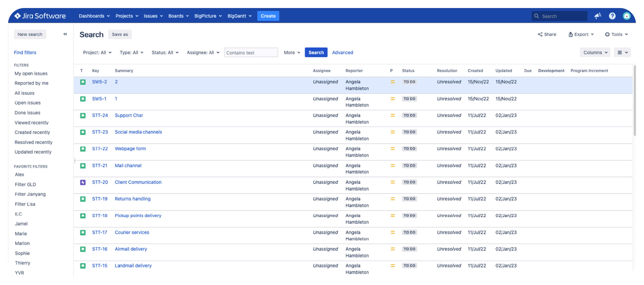Click the epic type icon for STT-20
This screenshot has height=285, width=644.
pos(83,182)
